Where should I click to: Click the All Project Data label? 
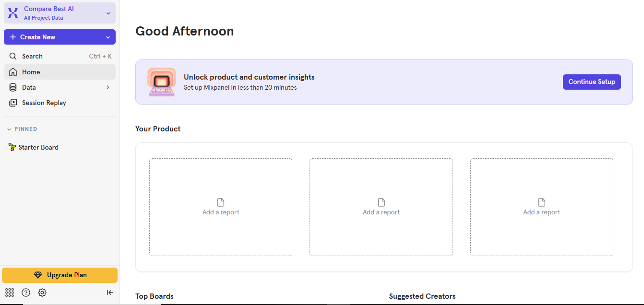(44, 18)
